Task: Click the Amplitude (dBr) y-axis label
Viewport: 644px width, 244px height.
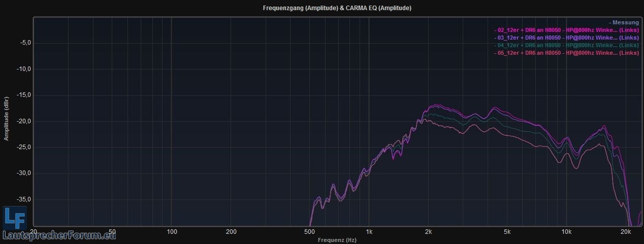Action: coord(7,119)
